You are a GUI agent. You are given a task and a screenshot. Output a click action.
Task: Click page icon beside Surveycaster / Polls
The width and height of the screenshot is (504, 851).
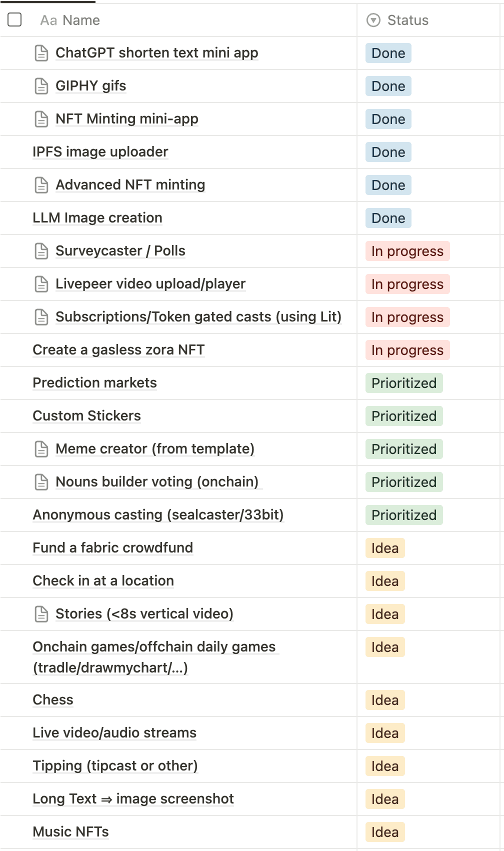(41, 251)
